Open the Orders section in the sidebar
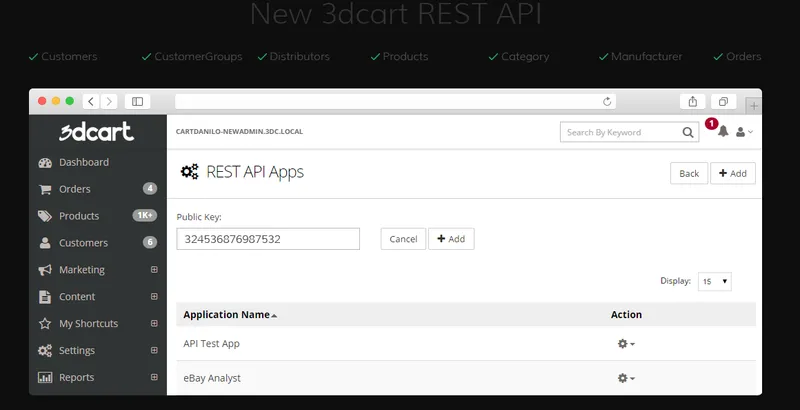This screenshot has height=410, width=800. [x=74, y=189]
